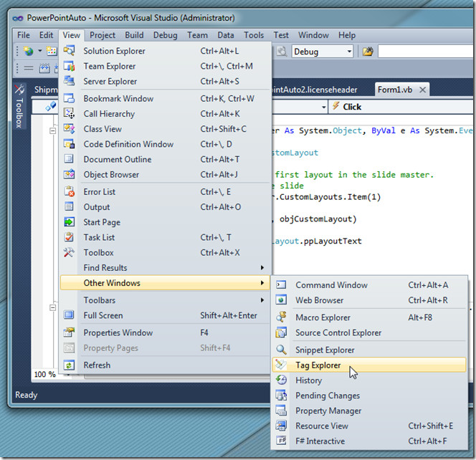Click the Solution Explorer icon in View menu
This screenshot has width=476, height=460.
(70, 50)
